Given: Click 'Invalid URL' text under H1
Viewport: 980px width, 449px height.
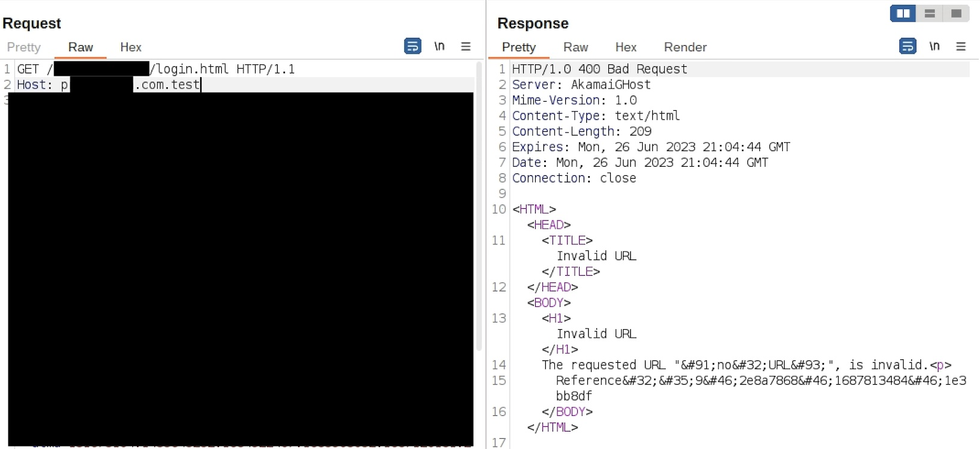Looking at the screenshot, I should pyautogui.click(x=596, y=334).
